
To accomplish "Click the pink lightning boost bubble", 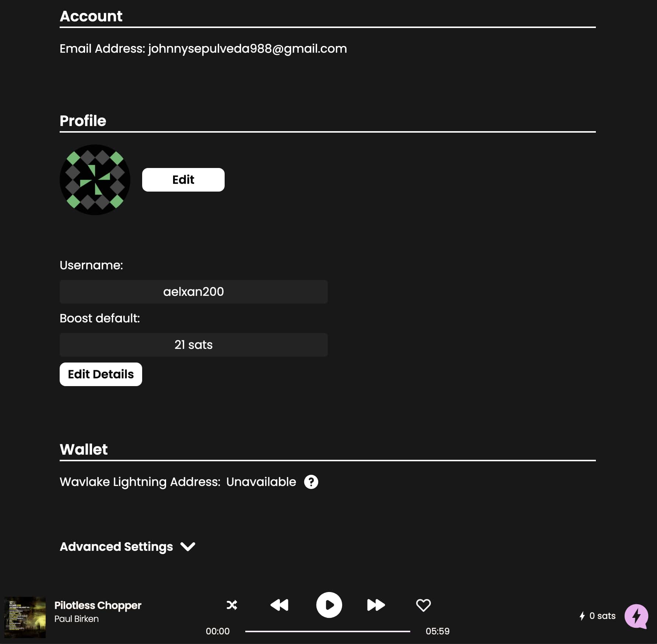I will (x=636, y=616).
